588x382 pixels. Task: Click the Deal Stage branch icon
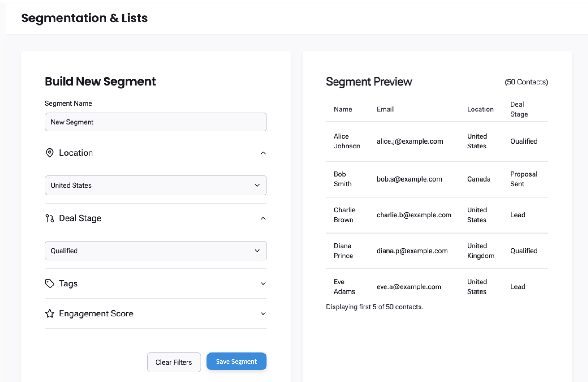point(50,218)
